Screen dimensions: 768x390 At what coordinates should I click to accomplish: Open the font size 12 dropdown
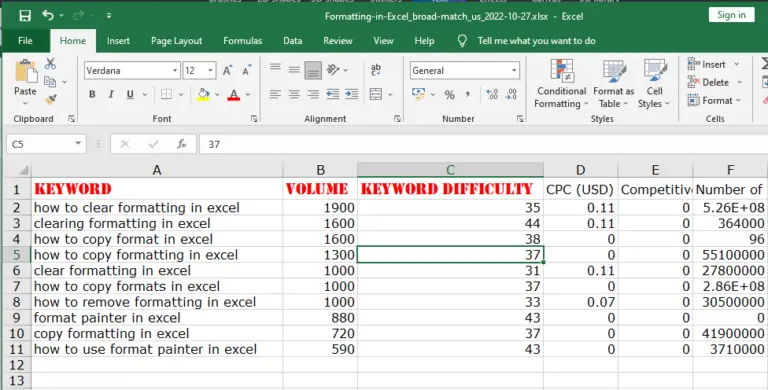[x=211, y=71]
